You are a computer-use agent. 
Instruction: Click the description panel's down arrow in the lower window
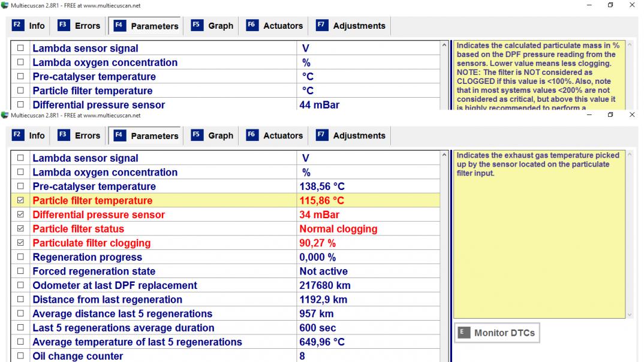click(630, 314)
